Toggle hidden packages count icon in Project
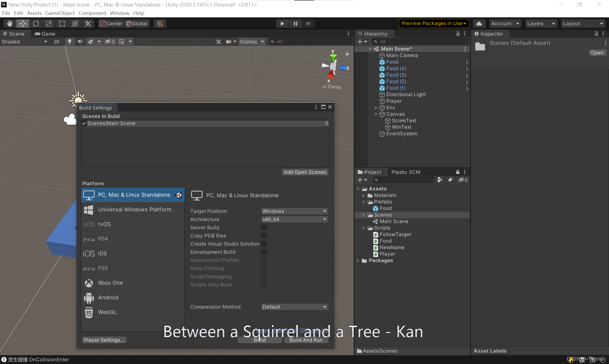Viewport: 609px width, 364px height. [463, 180]
